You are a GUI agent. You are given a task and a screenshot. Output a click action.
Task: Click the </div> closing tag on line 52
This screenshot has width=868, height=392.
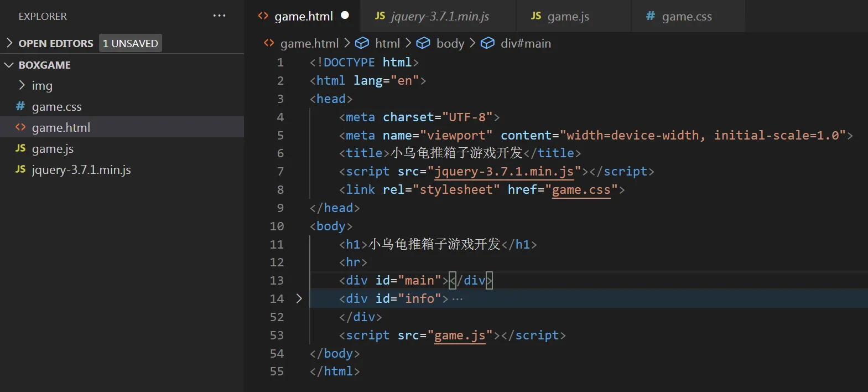coord(360,317)
